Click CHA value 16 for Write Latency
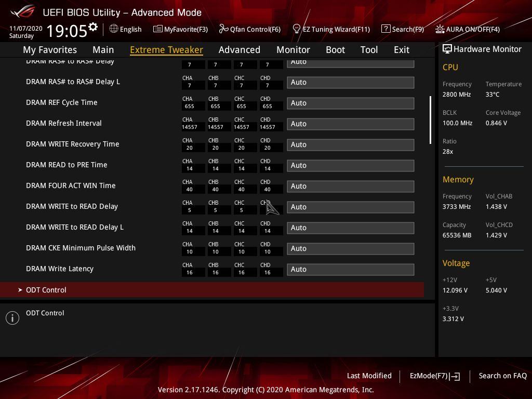The width and height of the screenshot is (532, 399). coord(189,272)
